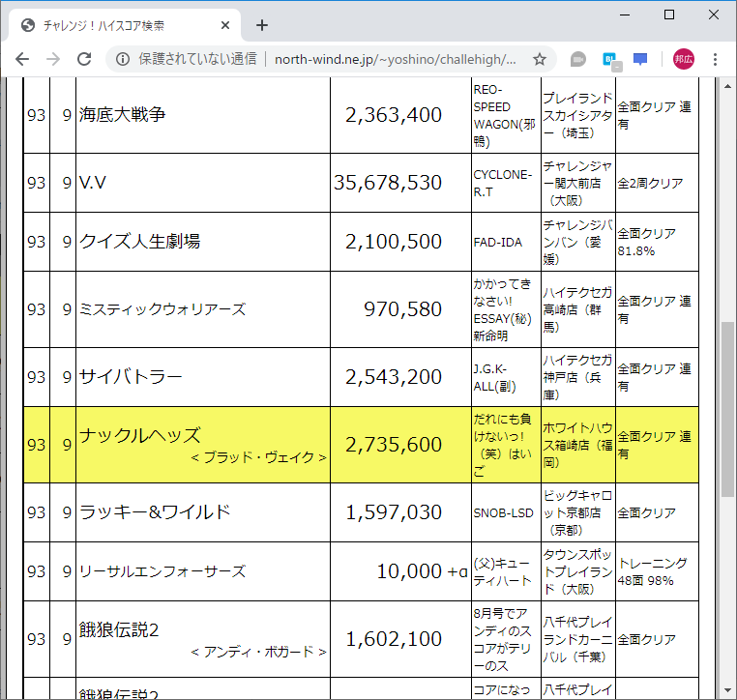This screenshot has height=700, width=737.
Task: Bookmark this page with the star icon
Action: (539, 59)
